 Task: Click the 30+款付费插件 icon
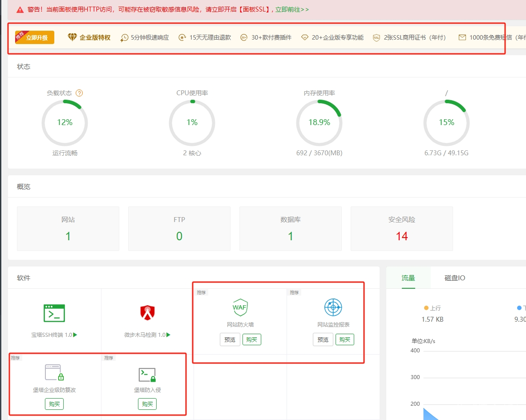pyautogui.click(x=244, y=37)
